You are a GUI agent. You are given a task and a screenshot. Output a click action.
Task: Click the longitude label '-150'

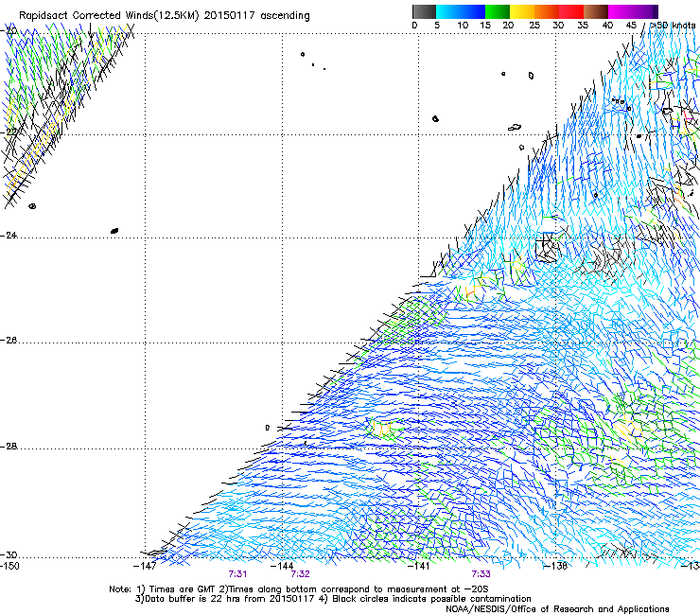[9, 566]
